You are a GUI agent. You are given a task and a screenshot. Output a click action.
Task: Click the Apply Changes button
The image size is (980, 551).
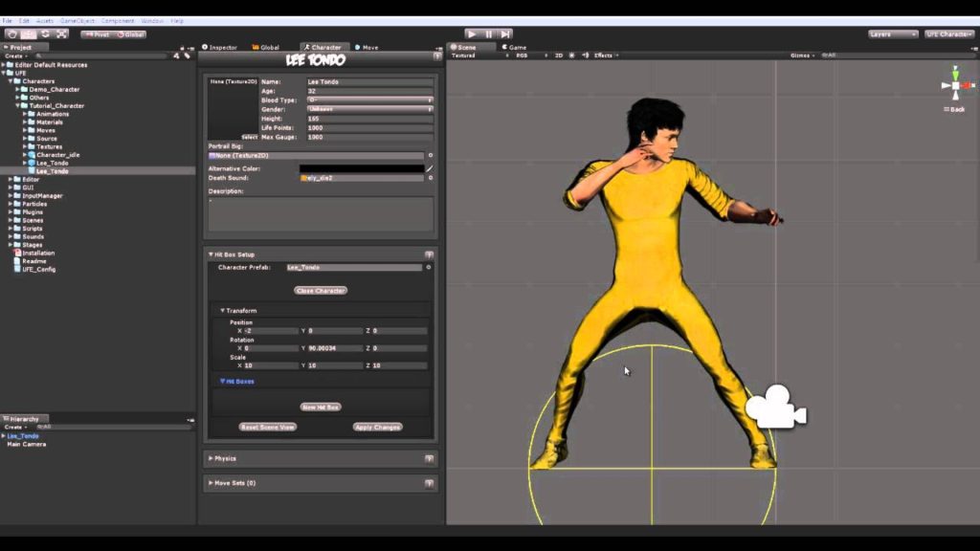pyautogui.click(x=377, y=427)
